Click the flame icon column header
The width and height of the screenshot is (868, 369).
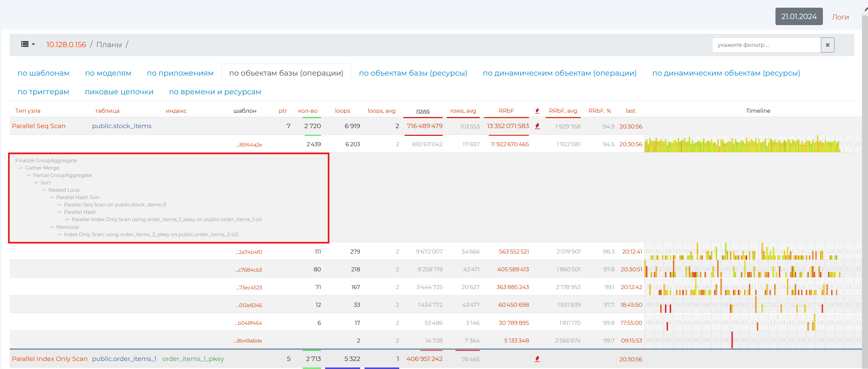pos(537,111)
